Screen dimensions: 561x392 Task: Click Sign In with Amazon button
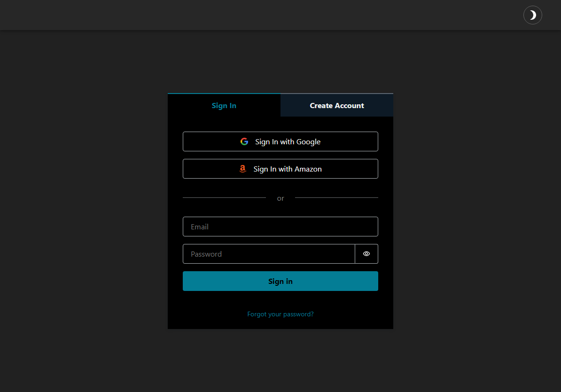click(x=280, y=169)
